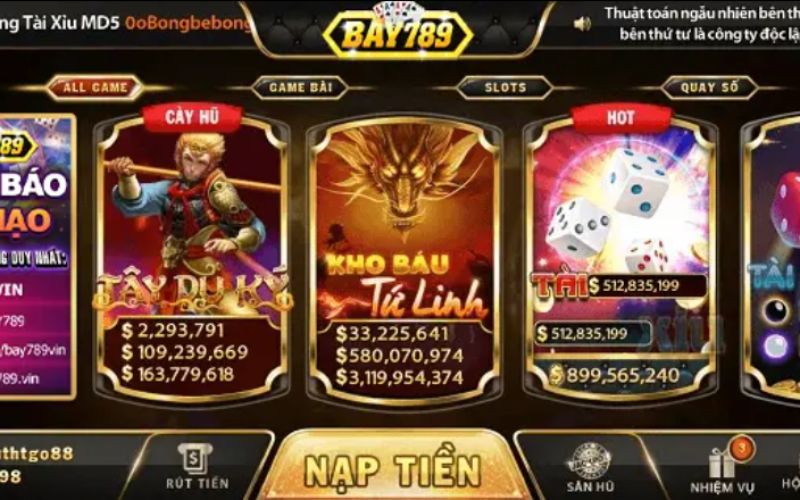Click the CÀY HŨ red label
This screenshot has width=800, height=500.
(x=192, y=117)
